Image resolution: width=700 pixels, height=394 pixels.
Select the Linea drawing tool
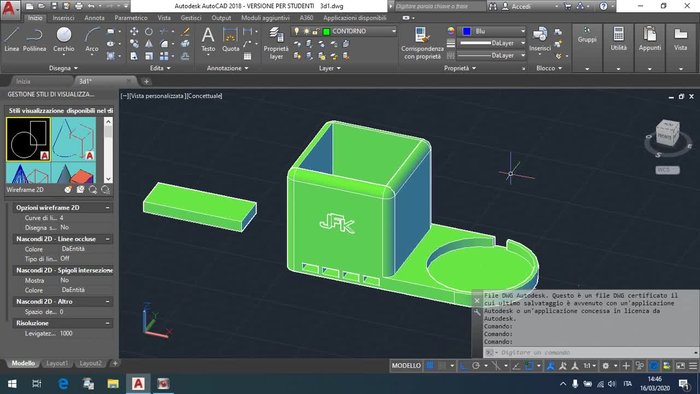coord(11,39)
